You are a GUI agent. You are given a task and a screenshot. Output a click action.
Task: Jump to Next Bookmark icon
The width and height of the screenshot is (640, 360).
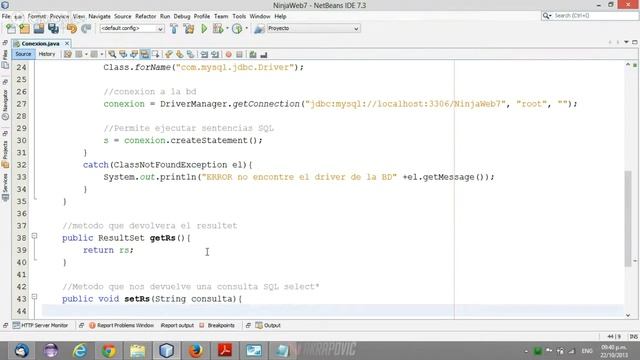point(180,54)
